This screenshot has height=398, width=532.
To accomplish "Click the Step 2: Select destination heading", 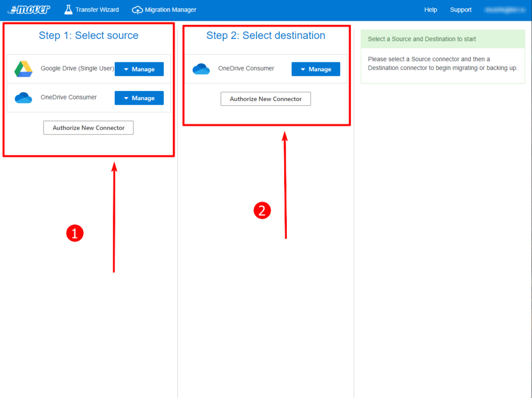I will [265, 36].
